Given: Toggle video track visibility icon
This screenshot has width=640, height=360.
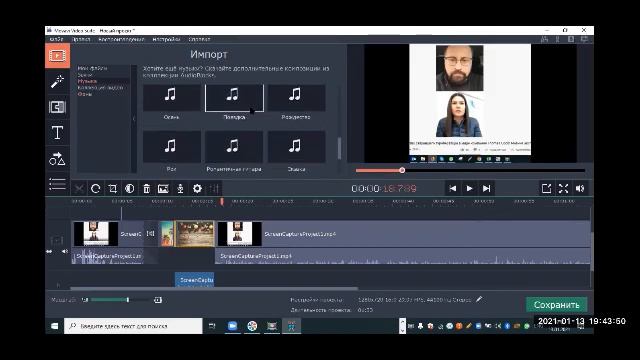Looking at the screenshot, I should coord(57,240).
